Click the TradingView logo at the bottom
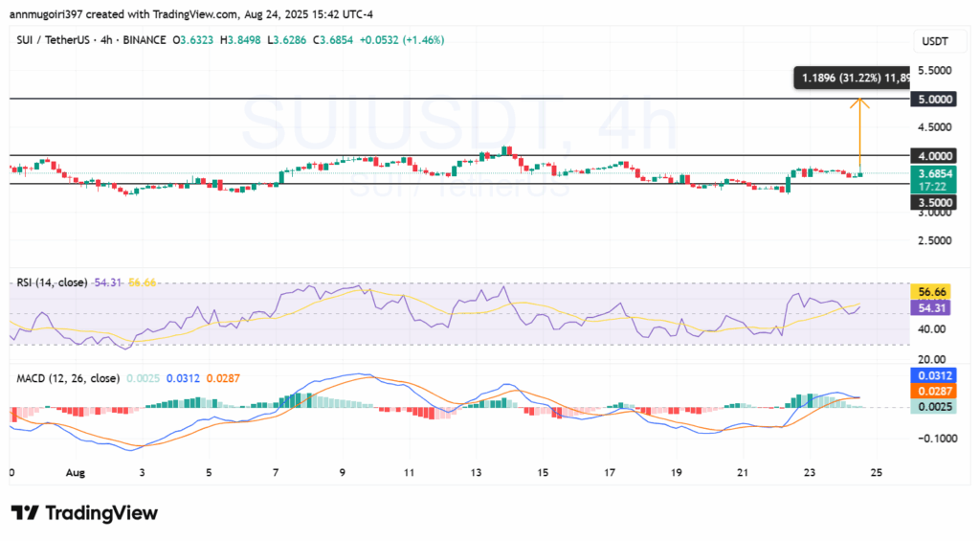Image resolution: width=980 pixels, height=541 pixels. pyautogui.click(x=84, y=513)
